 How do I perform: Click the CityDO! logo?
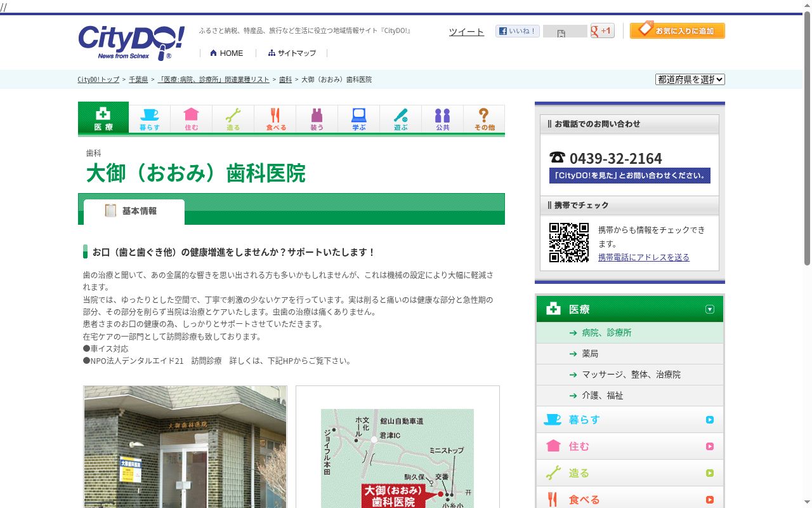click(131, 43)
